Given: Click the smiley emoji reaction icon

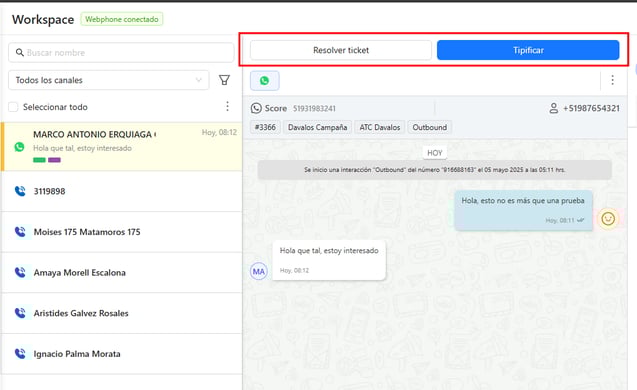Looking at the screenshot, I should [x=608, y=219].
